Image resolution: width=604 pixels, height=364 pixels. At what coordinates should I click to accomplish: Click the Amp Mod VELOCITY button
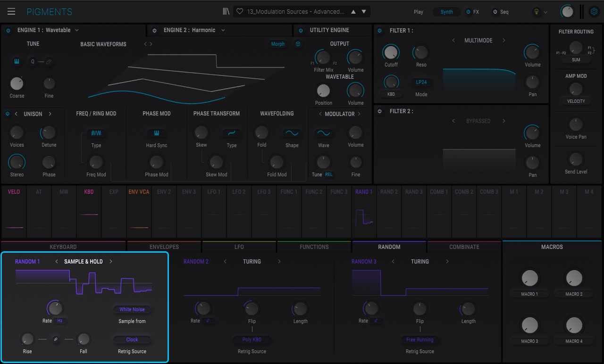(x=576, y=101)
